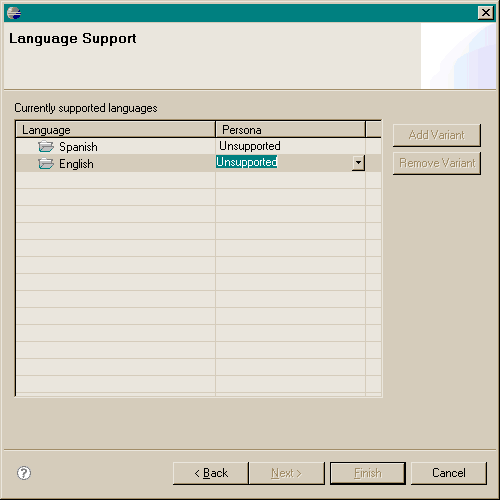Click the empty header cell after Persona
Viewport: 500px width, 500px height.
[373, 129]
